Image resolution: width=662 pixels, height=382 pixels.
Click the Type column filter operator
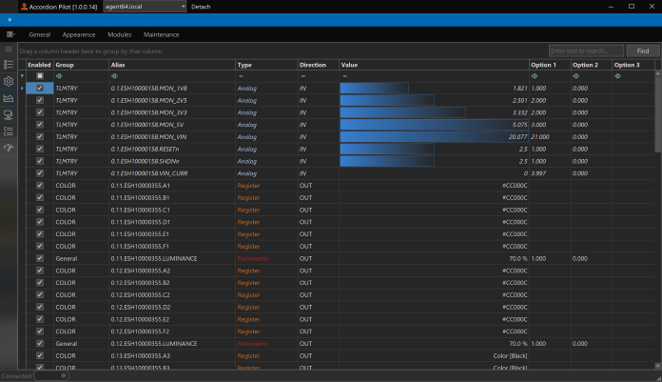pos(241,76)
